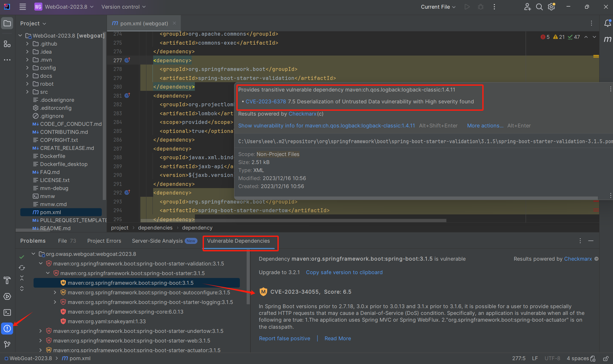
Task: Open the Services run tool window
Action: (x=7, y=296)
